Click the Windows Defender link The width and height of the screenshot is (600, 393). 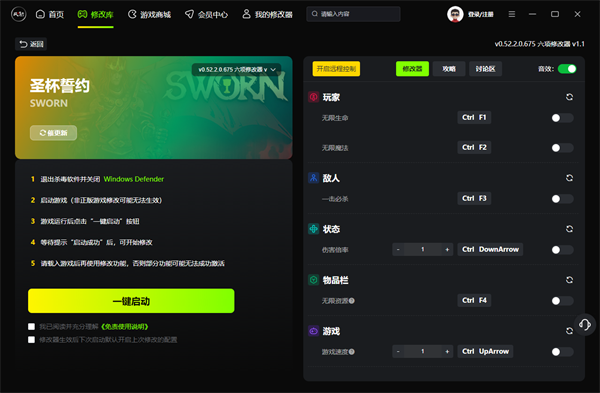tap(134, 179)
